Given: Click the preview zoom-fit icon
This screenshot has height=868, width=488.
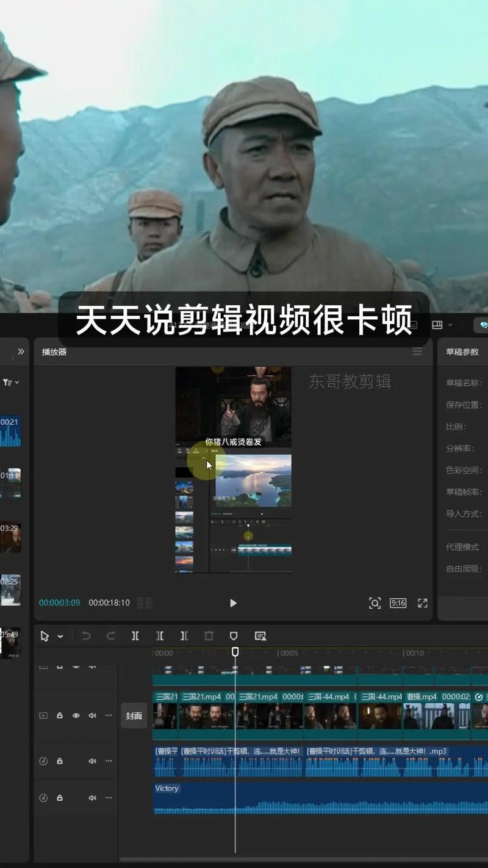Looking at the screenshot, I should pos(375,603).
